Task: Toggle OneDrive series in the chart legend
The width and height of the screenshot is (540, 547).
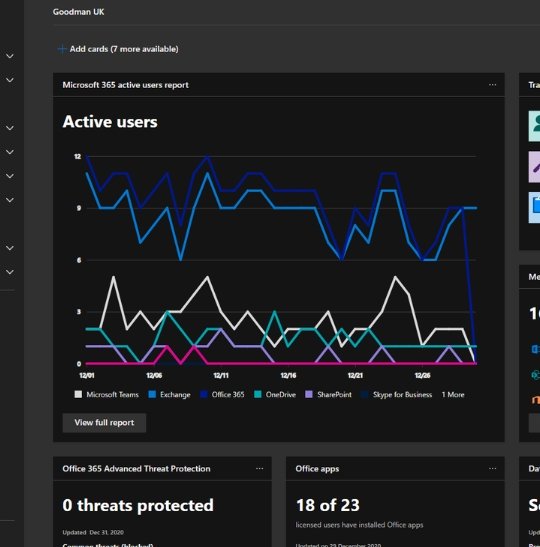Action: [275, 395]
